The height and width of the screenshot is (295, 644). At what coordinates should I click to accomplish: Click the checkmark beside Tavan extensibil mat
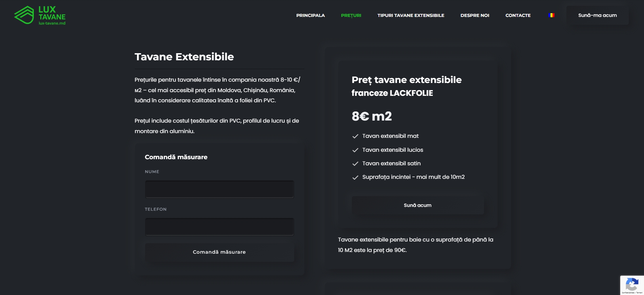coord(355,136)
